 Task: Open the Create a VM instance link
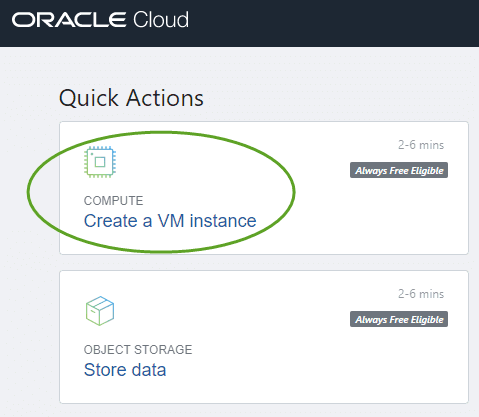[170, 221]
